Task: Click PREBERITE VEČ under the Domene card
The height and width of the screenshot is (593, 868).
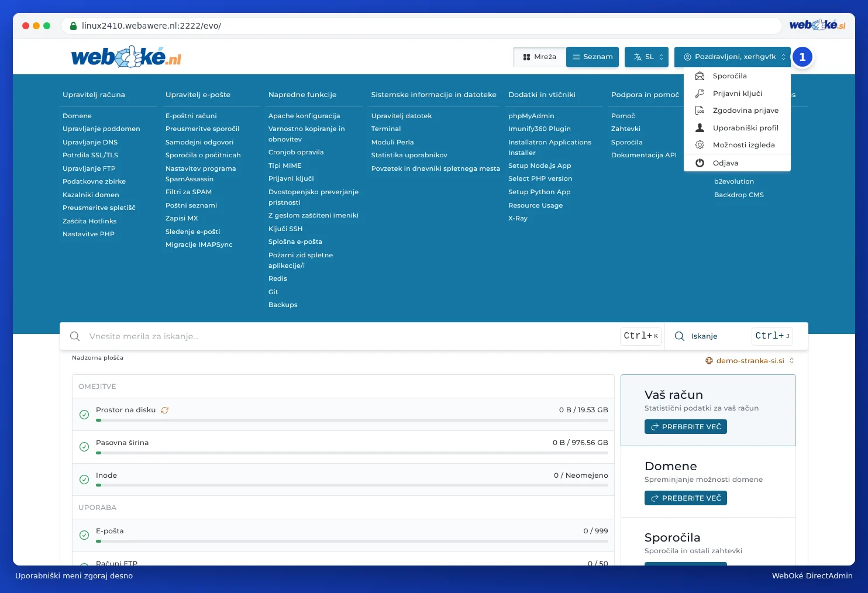Action: pyautogui.click(x=686, y=498)
